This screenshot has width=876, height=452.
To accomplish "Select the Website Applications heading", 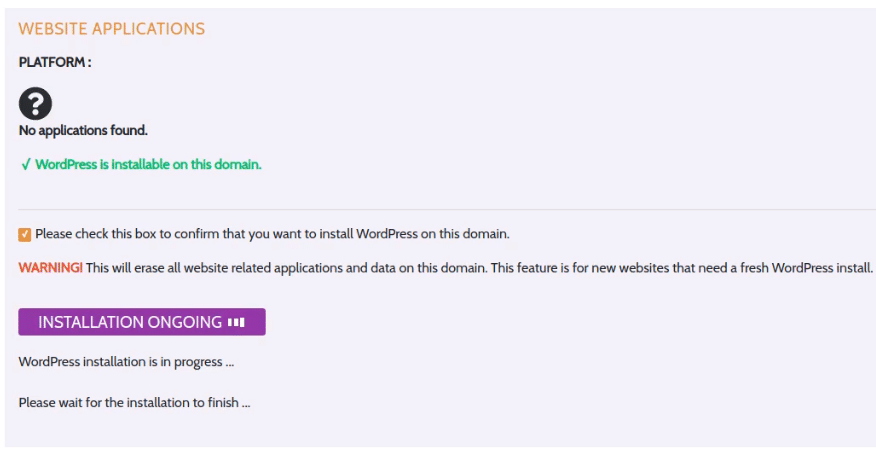I will [112, 28].
